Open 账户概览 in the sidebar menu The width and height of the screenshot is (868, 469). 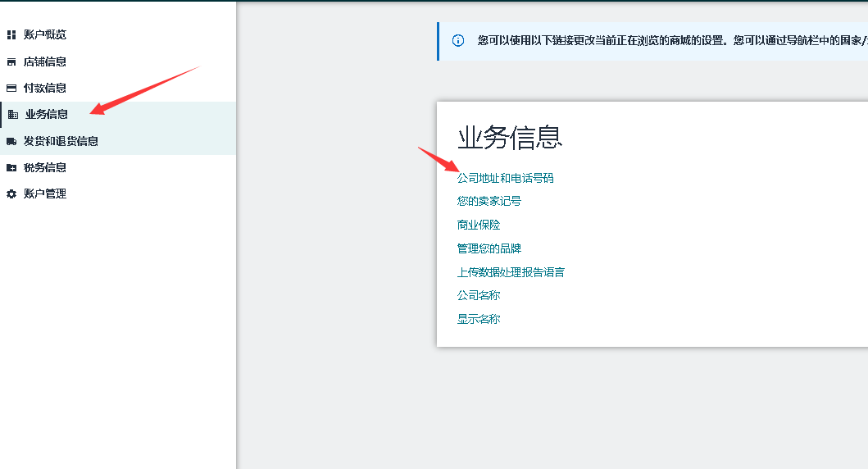coord(45,35)
